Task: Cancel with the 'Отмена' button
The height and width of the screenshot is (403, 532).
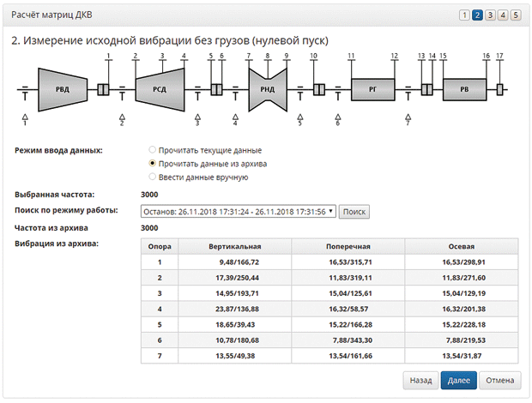Action: click(x=500, y=381)
